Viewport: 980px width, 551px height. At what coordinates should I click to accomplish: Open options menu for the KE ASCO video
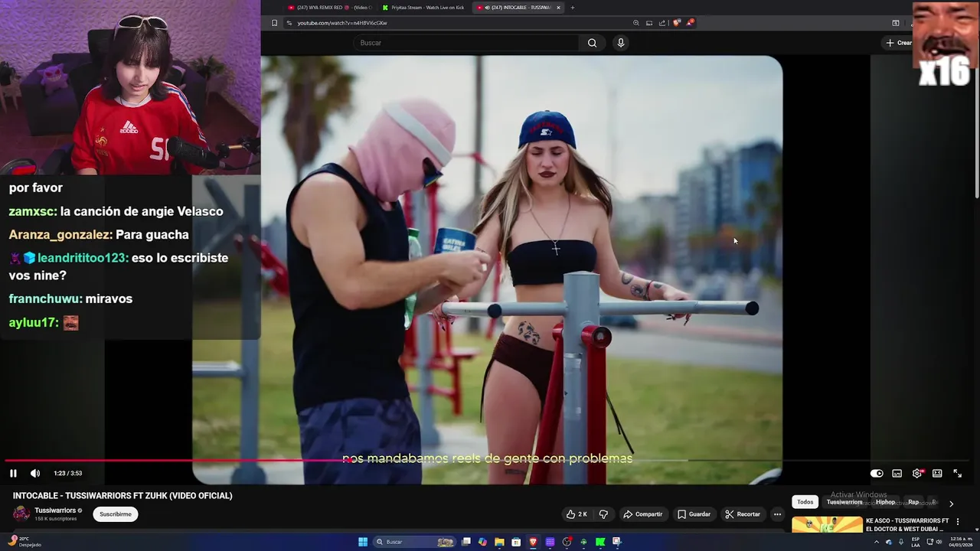(x=957, y=522)
